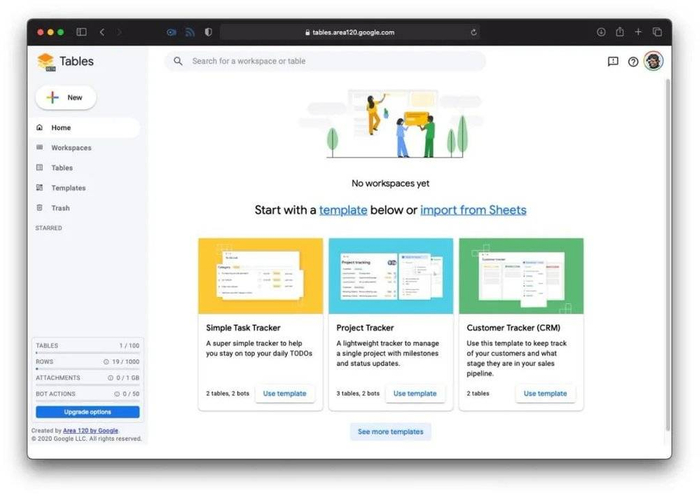Open the privacy shield icon
700x496 pixels.
[208, 32]
